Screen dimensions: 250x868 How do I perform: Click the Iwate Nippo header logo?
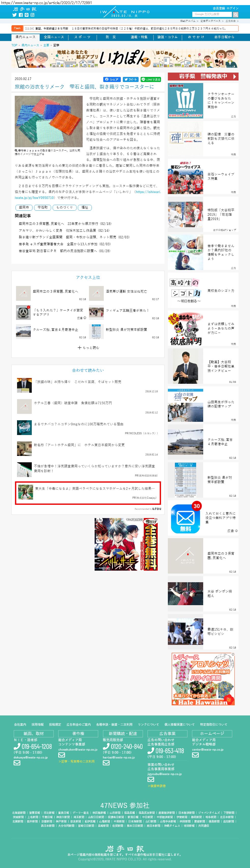(25, 9)
